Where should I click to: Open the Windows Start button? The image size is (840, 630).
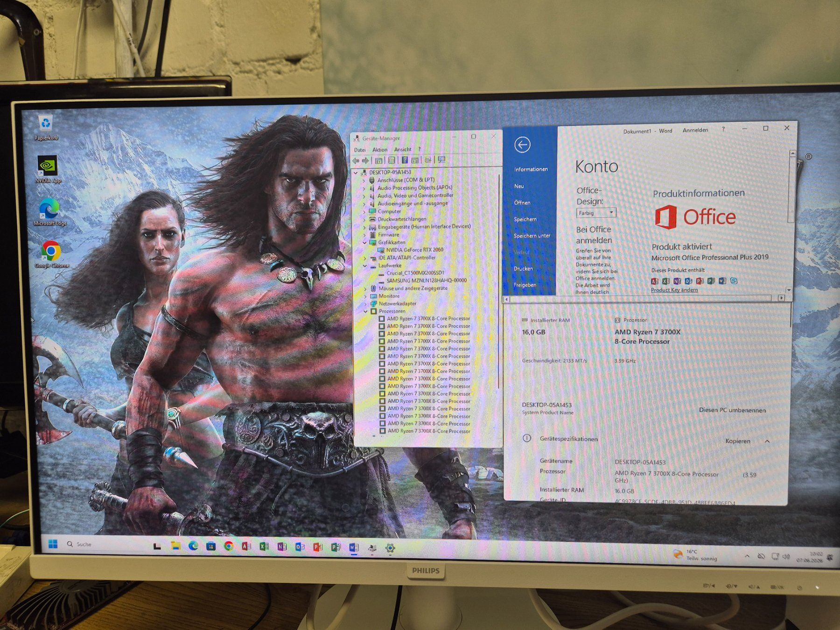coord(53,544)
